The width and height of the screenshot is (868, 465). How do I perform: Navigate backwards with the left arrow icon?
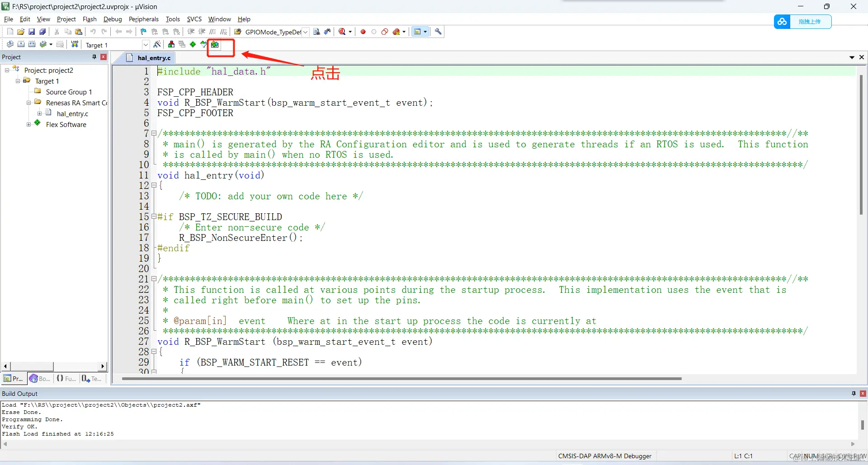118,32
